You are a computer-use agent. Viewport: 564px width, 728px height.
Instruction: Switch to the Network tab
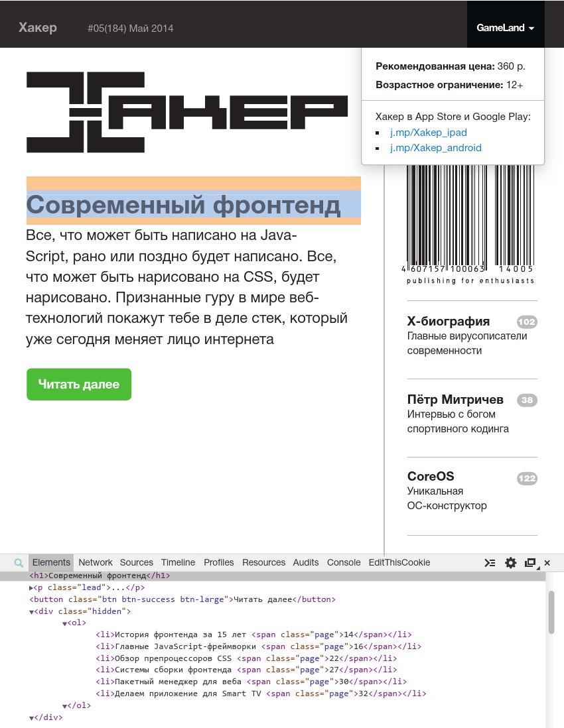coord(96,562)
